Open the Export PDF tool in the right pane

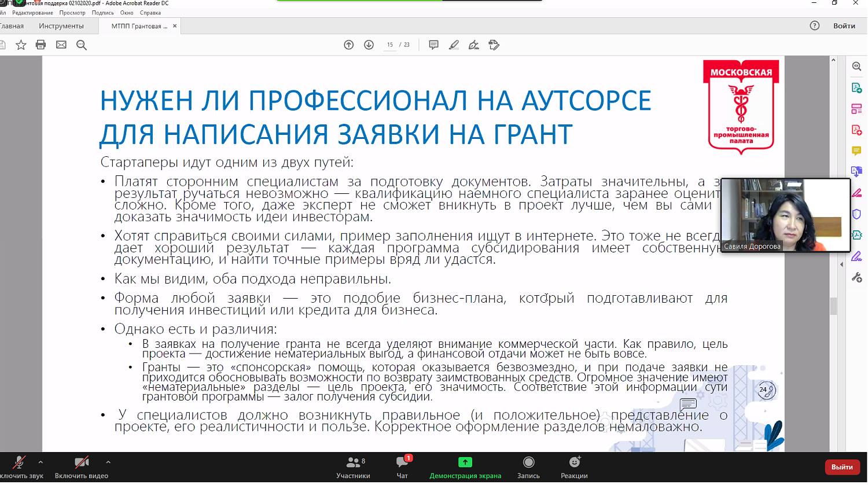click(856, 88)
